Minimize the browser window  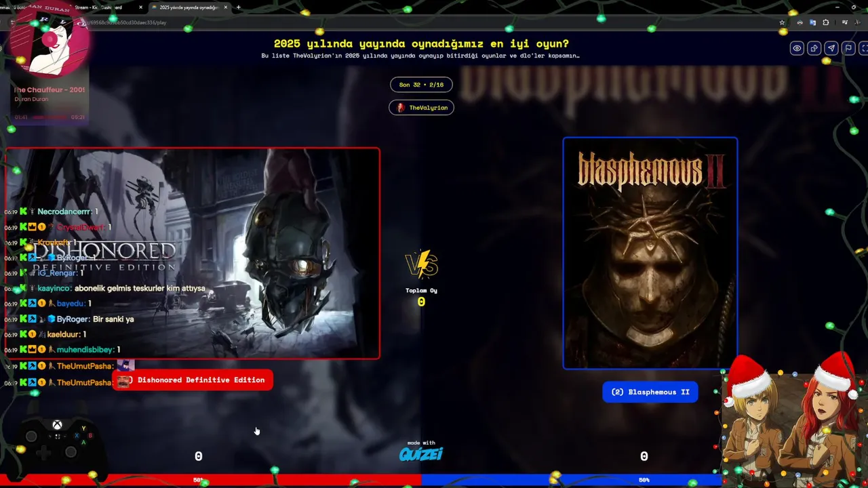point(837,7)
